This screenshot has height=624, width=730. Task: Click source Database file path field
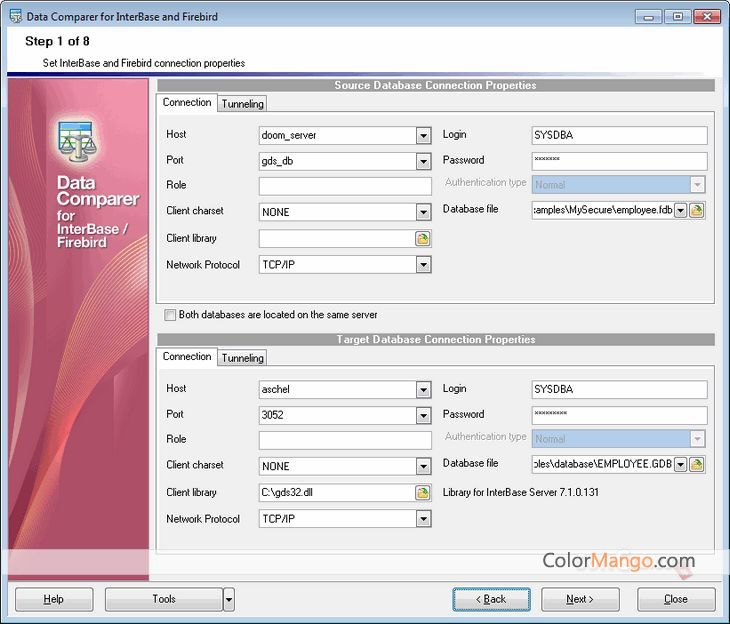coord(603,210)
